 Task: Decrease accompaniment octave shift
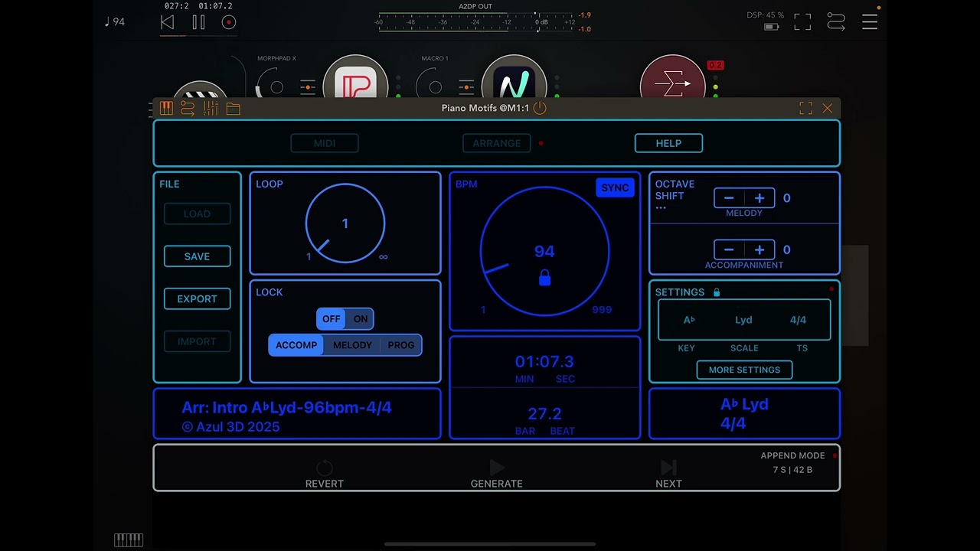tap(729, 249)
